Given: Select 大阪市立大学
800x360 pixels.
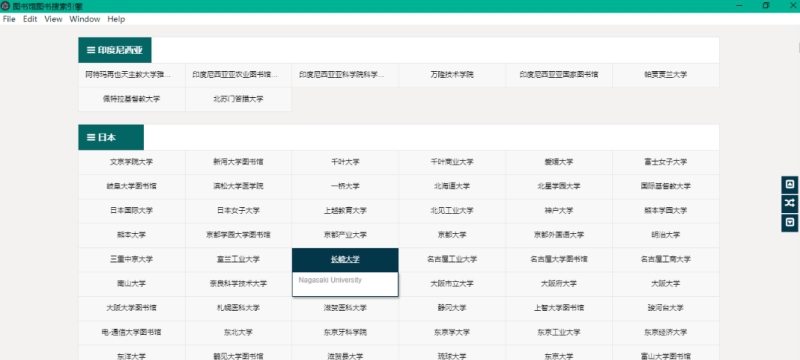Looking at the screenshot, I should tap(452, 284).
